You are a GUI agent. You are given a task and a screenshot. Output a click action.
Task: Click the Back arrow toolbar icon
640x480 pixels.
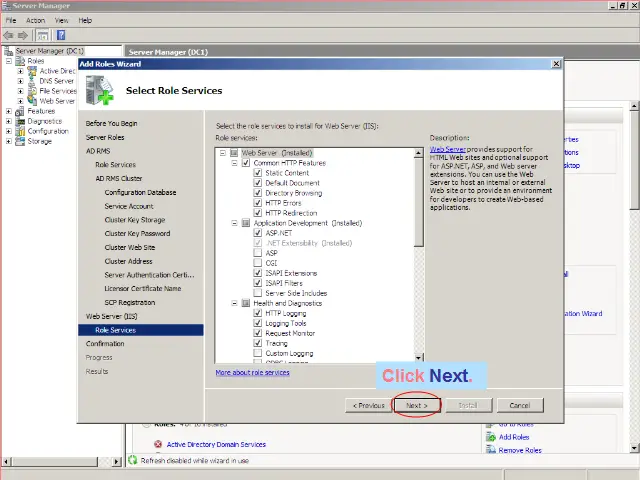[x=9, y=36]
